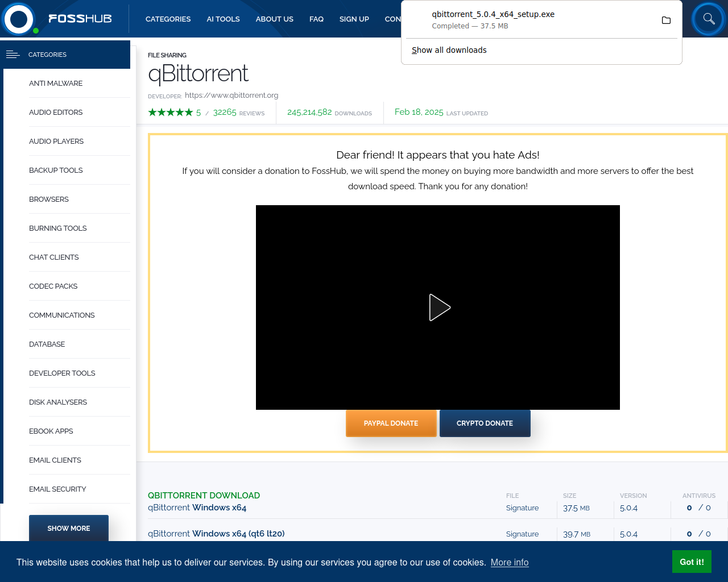This screenshot has height=582, width=728.
Task: View antivirus result for qt6 lt20
Action: [x=699, y=534]
